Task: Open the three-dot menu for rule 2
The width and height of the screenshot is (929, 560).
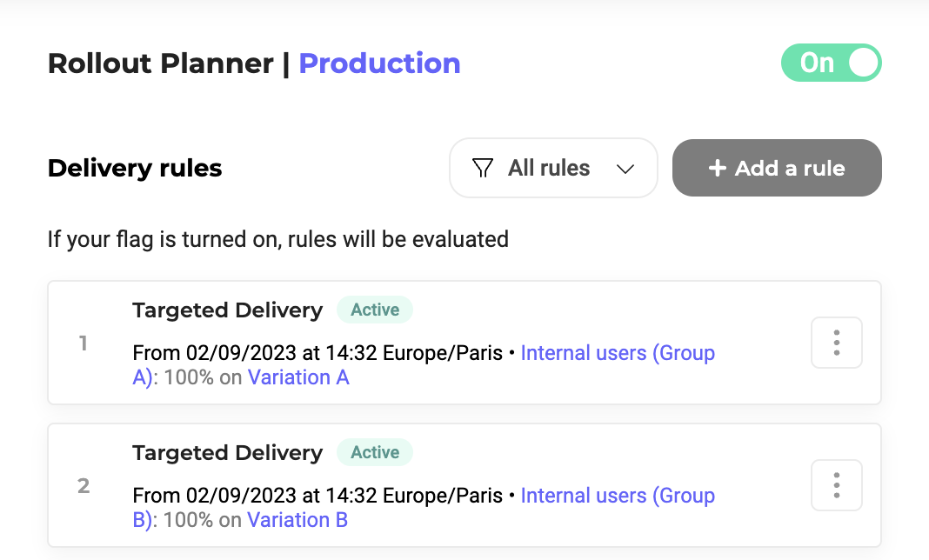Action: [836, 485]
